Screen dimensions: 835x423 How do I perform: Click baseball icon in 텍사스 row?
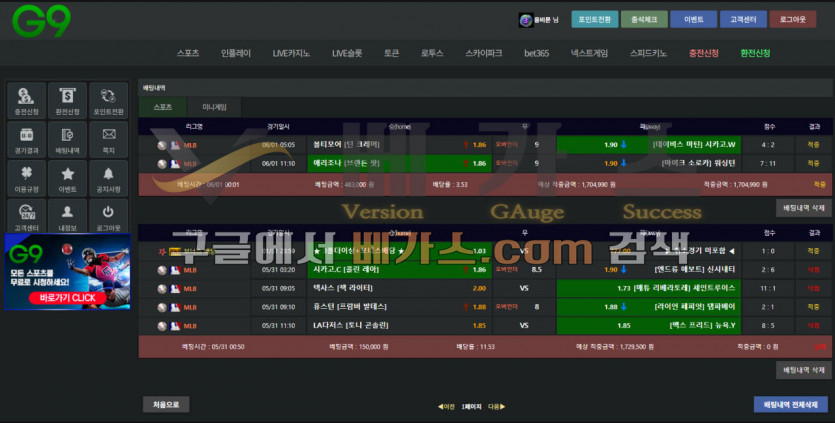(x=162, y=289)
